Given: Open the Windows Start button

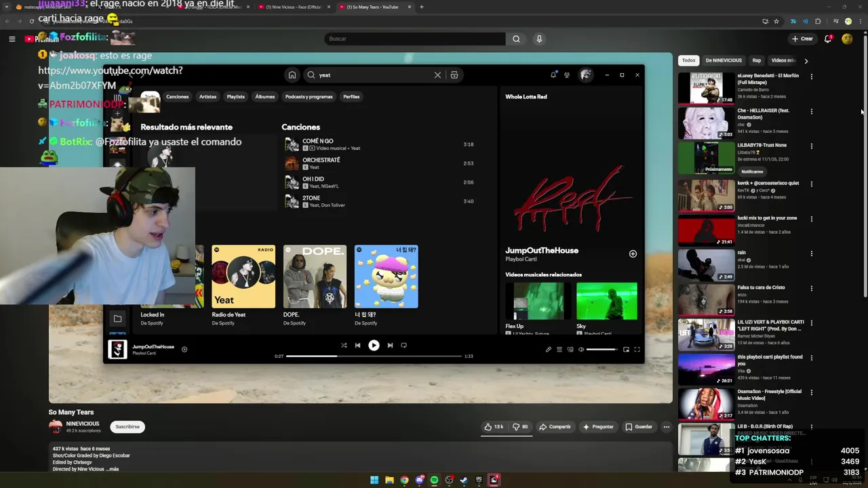Looking at the screenshot, I should coord(374,480).
